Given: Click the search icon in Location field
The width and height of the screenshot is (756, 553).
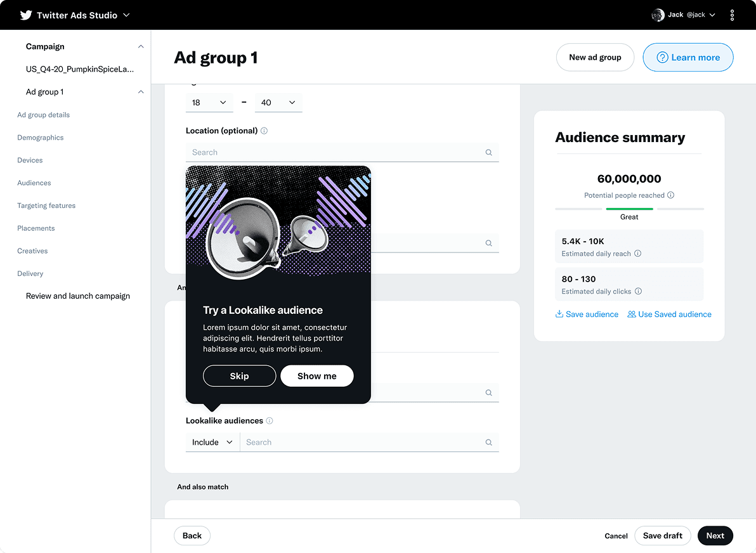Looking at the screenshot, I should coord(488,152).
